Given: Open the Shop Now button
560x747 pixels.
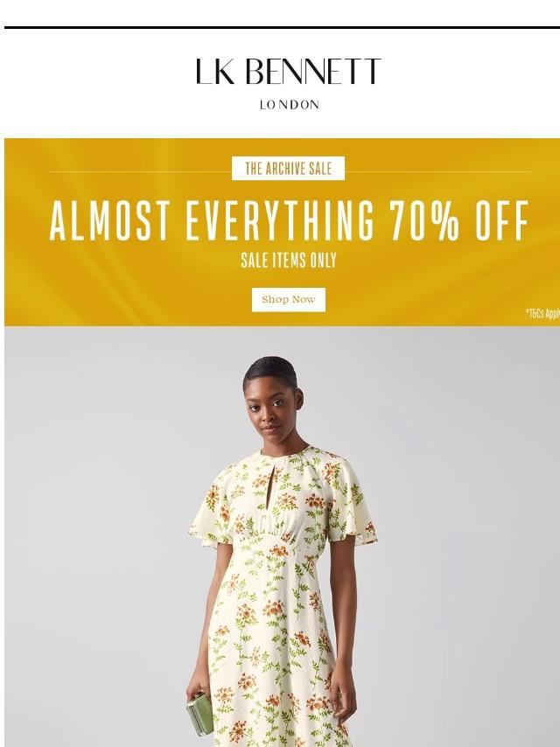Looking at the screenshot, I should point(289,300).
